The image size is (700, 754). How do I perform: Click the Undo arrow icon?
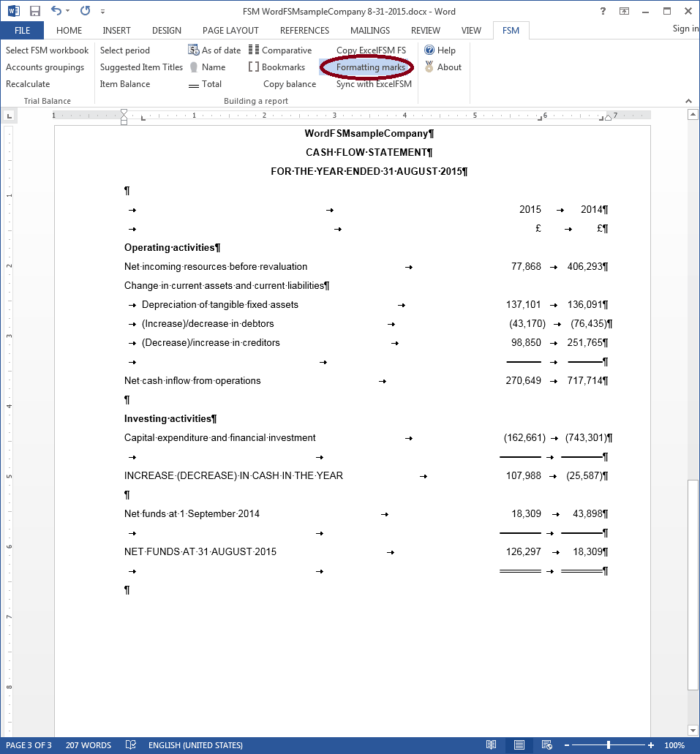tap(56, 11)
